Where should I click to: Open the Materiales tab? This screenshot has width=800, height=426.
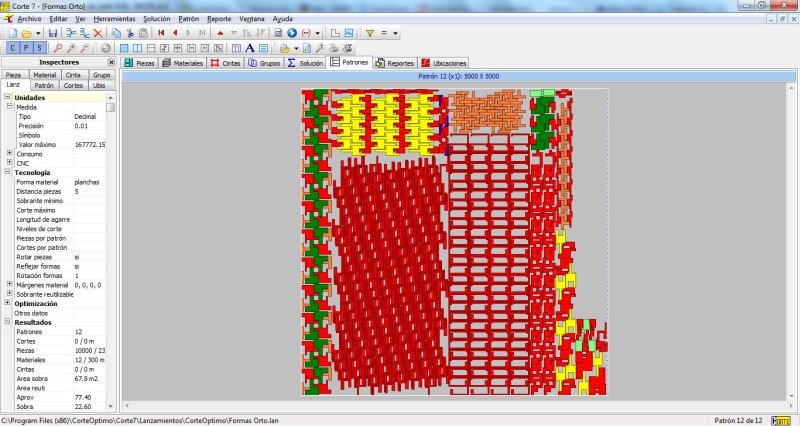click(x=181, y=63)
